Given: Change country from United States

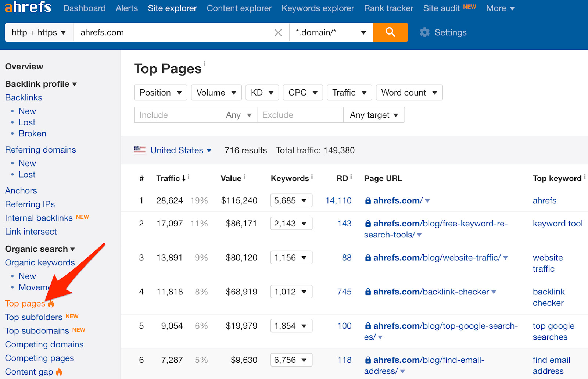Looking at the screenshot, I should coord(181,150).
